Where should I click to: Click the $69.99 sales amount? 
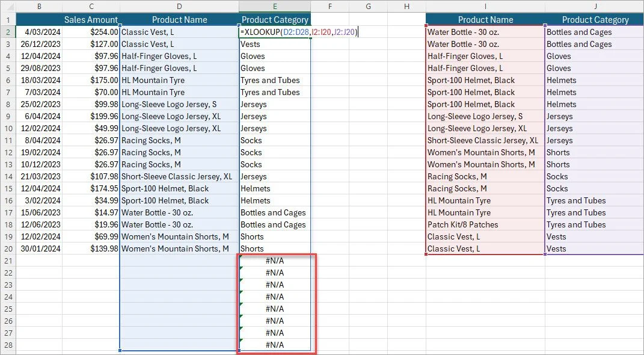pyautogui.click(x=91, y=236)
